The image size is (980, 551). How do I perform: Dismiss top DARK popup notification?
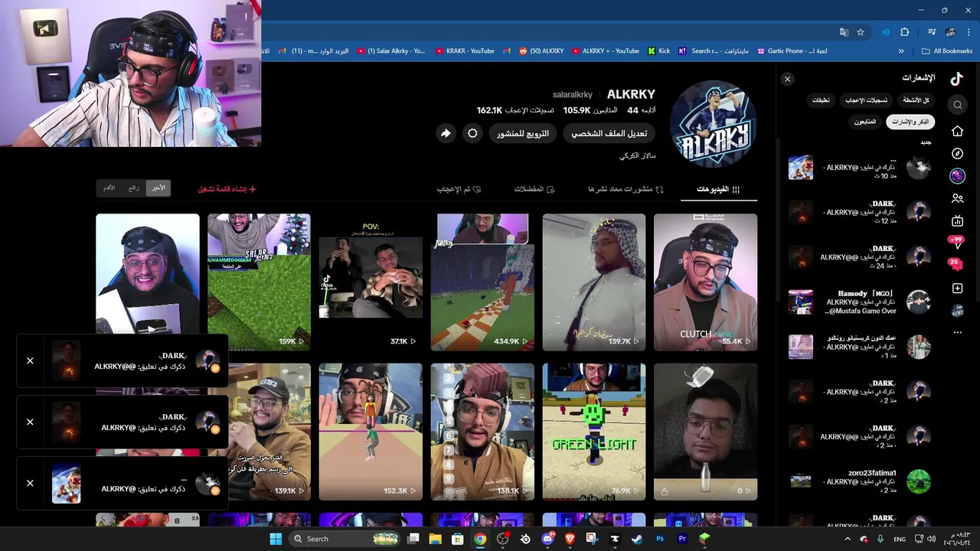pos(30,360)
